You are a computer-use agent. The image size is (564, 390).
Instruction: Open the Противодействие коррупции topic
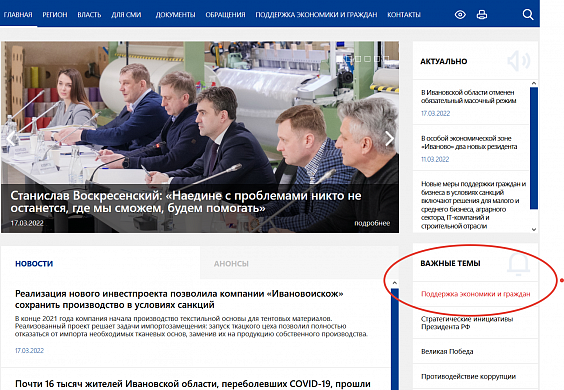pyautogui.click(x=468, y=376)
